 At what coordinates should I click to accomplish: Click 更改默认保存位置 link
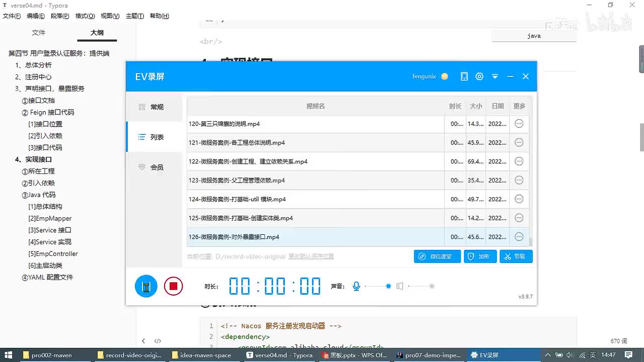click(311, 256)
